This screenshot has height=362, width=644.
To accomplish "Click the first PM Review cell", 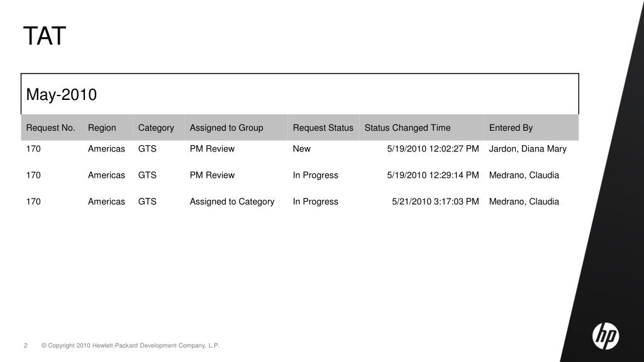I will coord(212,148).
